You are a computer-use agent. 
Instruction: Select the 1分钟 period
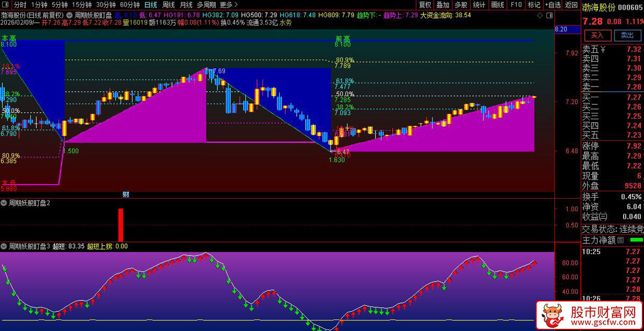click(x=39, y=5)
